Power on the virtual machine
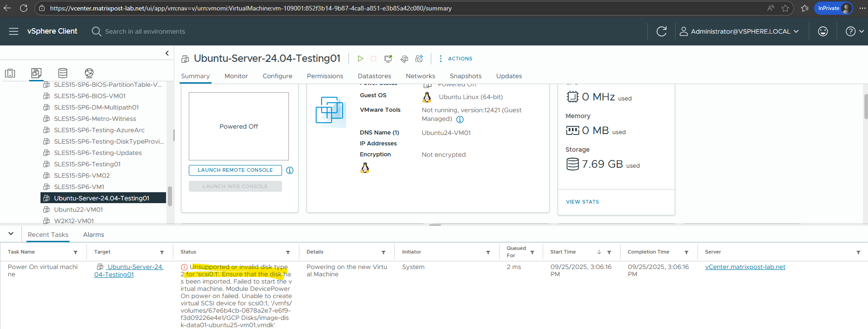The height and width of the screenshot is (329, 868). (x=360, y=59)
